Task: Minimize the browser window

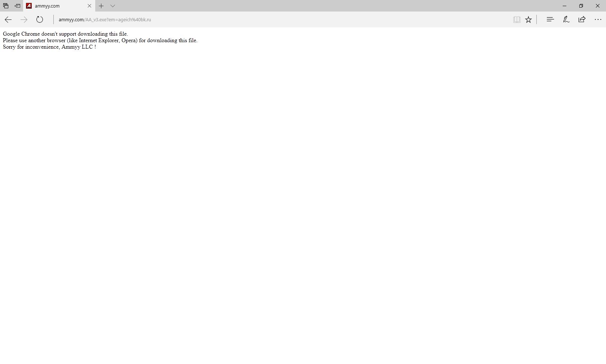Action: (565, 6)
